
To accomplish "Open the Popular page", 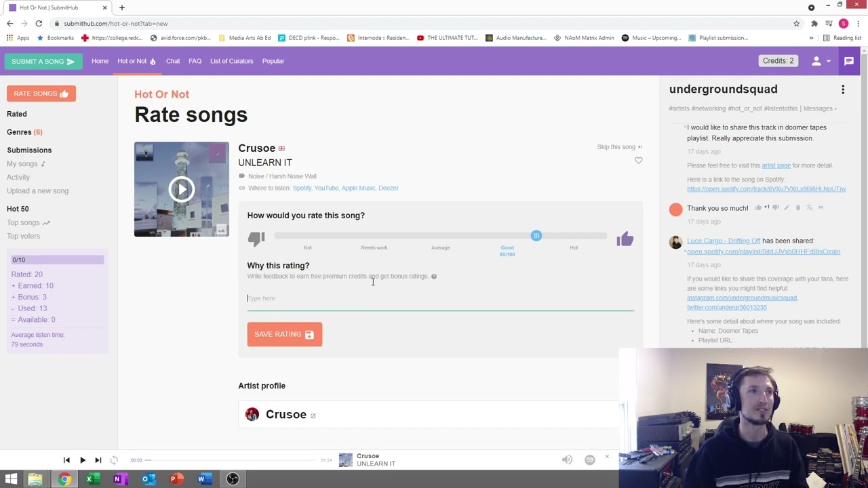I will click(x=273, y=61).
